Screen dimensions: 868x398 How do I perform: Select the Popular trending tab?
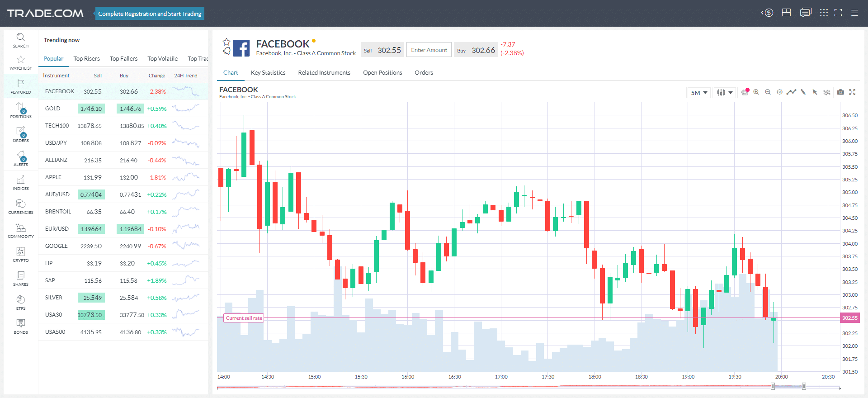coord(53,59)
